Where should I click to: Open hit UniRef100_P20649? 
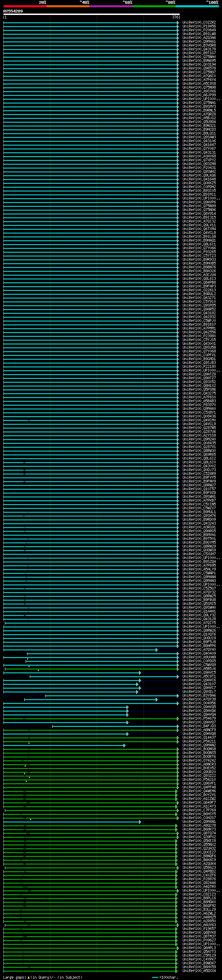[199, 30]
